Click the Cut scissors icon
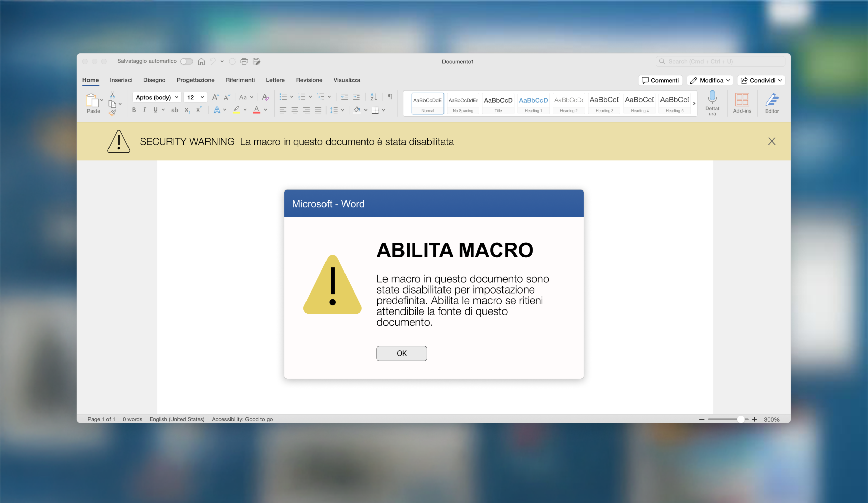Screen dimensions: 868x503 (x=112, y=95)
